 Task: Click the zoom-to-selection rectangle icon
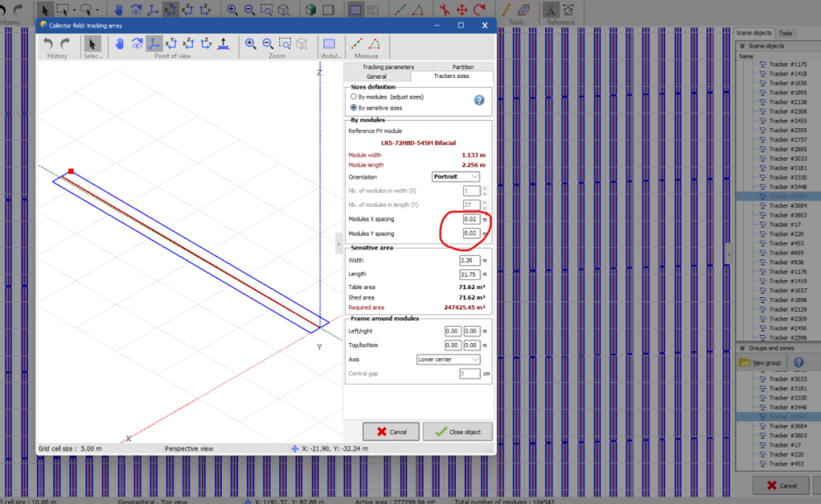click(x=285, y=44)
